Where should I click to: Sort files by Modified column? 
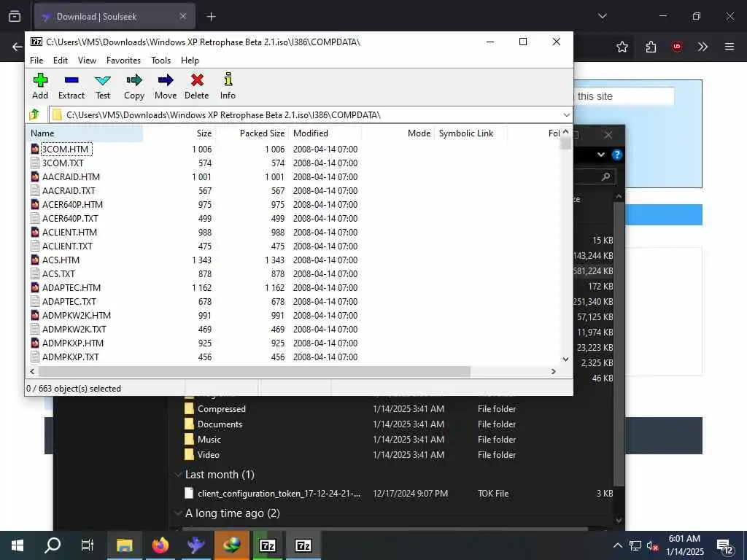tap(325, 133)
